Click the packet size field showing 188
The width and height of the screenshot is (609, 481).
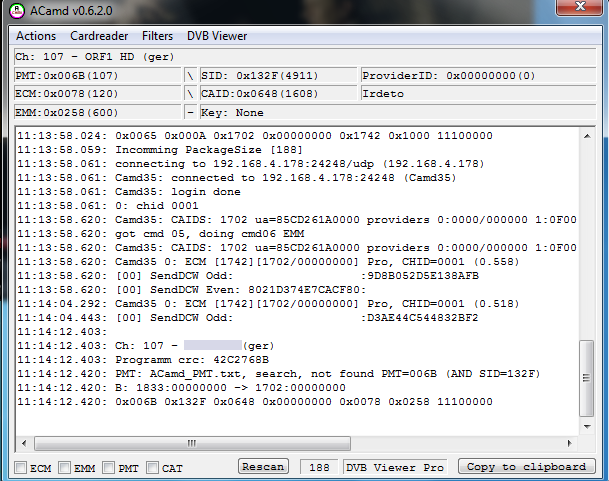click(319, 467)
